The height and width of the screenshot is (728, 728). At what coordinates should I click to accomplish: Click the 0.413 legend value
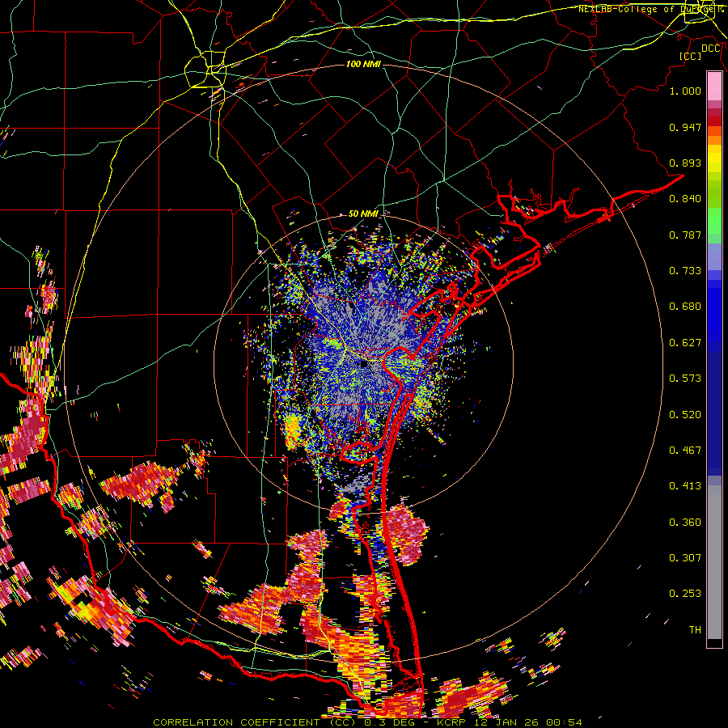pos(685,486)
